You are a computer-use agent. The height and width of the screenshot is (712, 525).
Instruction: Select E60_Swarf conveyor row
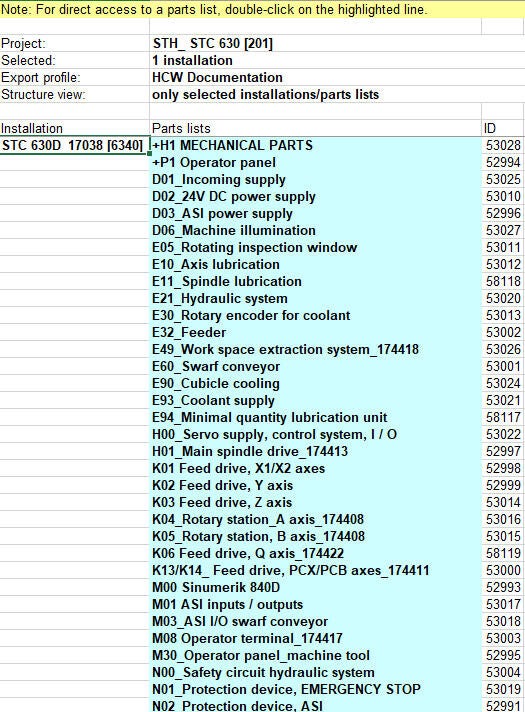pyautogui.click(x=315, y=366)
